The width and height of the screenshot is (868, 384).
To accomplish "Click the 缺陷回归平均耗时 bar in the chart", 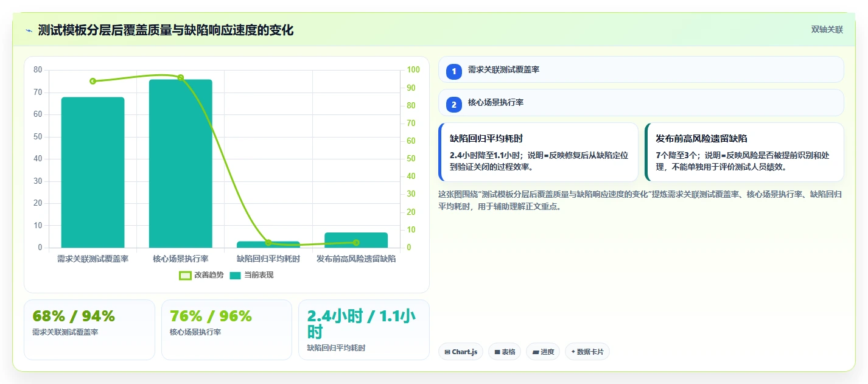I will pos(268,245).
